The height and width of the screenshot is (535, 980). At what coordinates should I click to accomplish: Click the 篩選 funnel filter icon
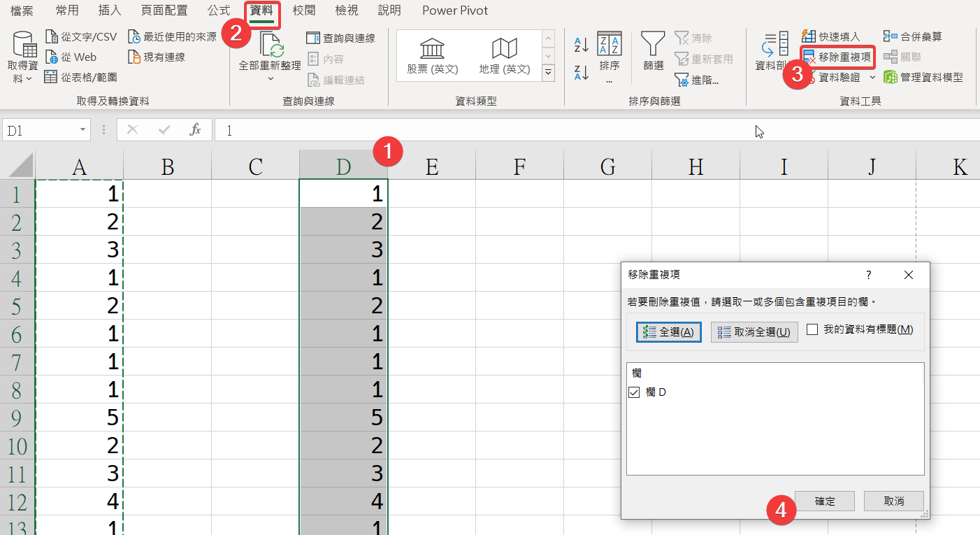pos(653,44)
